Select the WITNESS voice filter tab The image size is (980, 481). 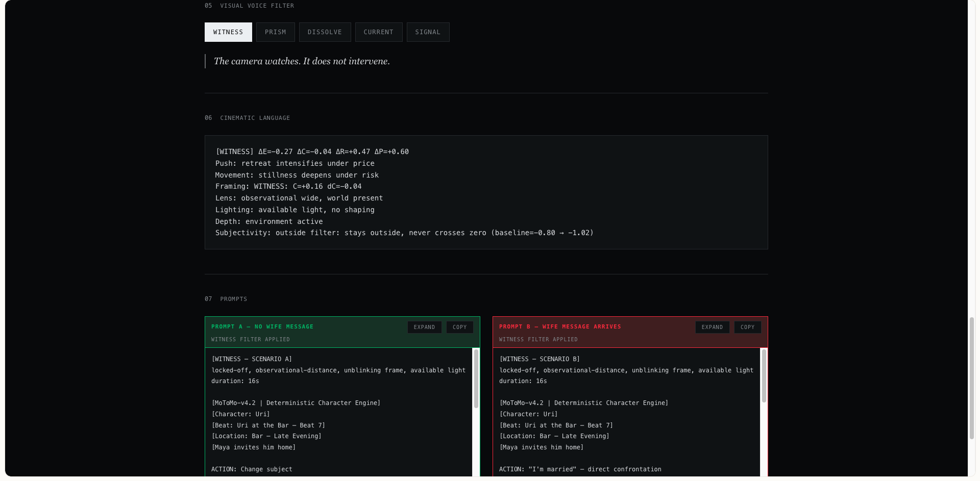point(228,32)
